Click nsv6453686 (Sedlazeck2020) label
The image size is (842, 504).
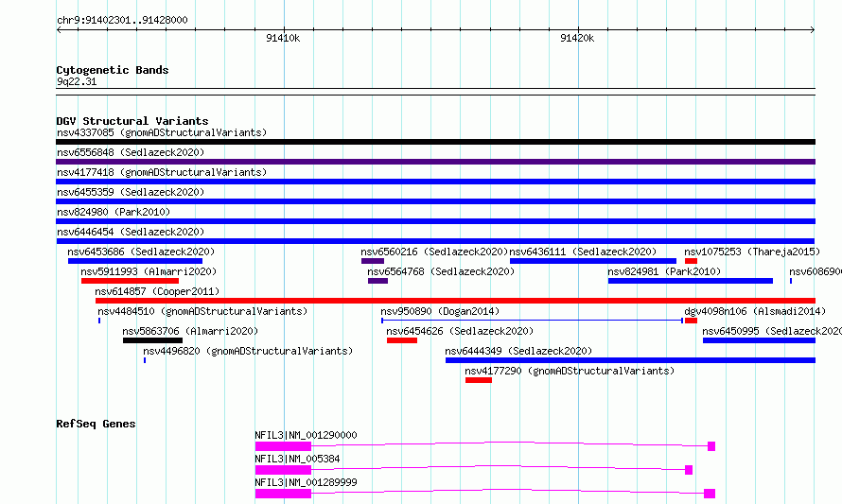coord(141,252)
